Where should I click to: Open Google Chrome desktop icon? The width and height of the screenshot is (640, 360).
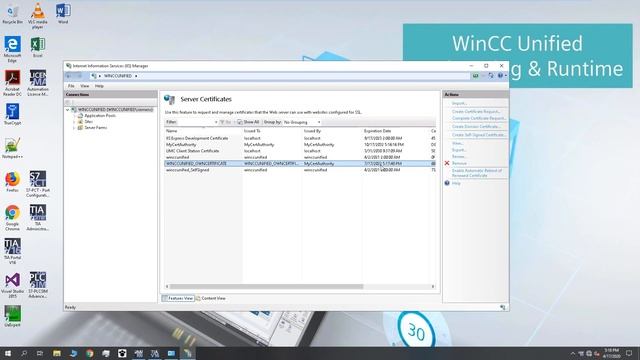[x=12, y=218]
